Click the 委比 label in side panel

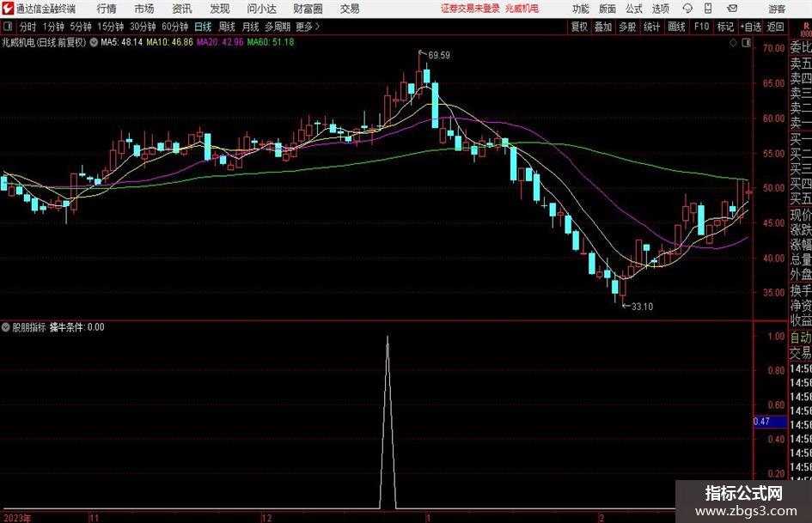tap(801, 47)
